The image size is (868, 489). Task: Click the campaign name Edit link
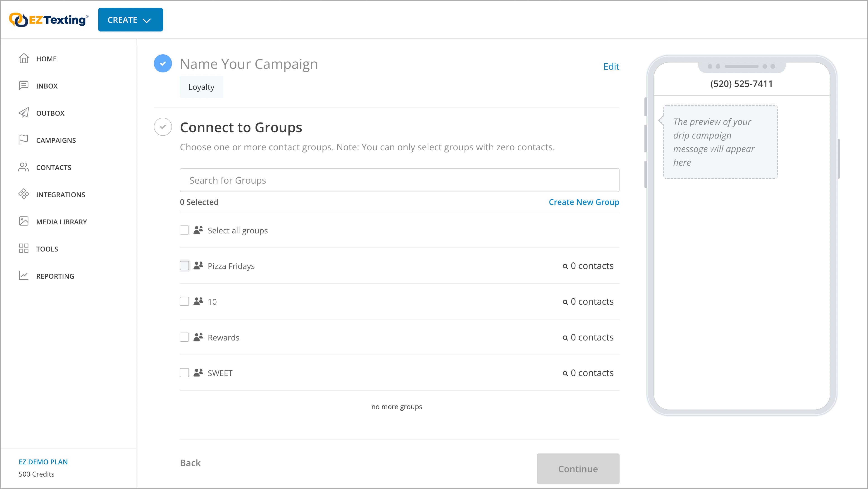click(x=611, y=66)
